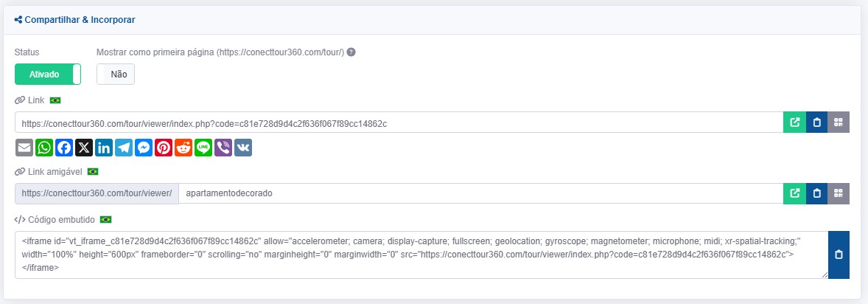
Task: Show QR code for the main link
Action: click(x=839, y=122)
